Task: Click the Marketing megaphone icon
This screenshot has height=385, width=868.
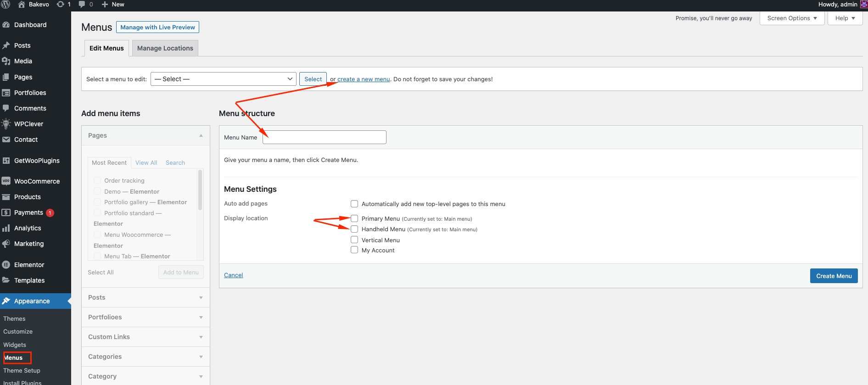Action: (6, 244)
